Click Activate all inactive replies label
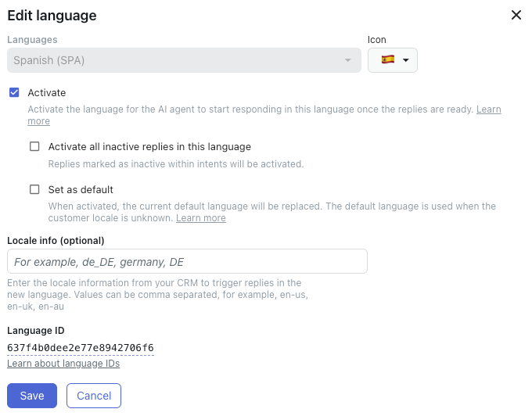532x416 pixels. (149, 147)
